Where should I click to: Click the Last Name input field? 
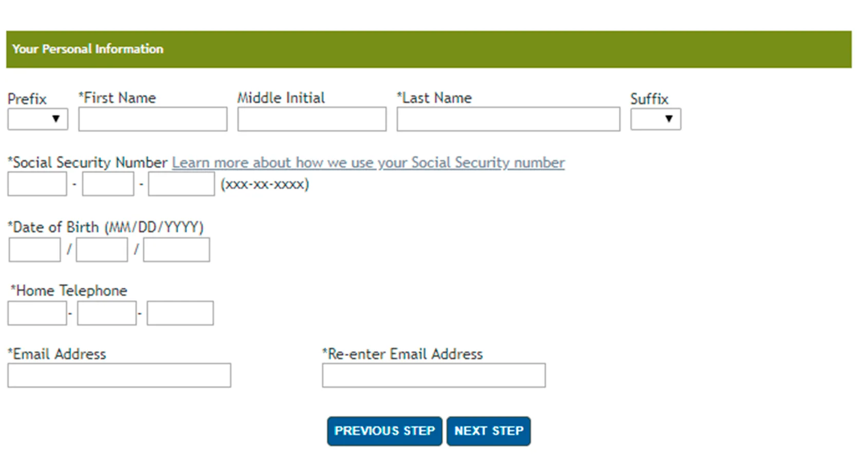[508, 119]
